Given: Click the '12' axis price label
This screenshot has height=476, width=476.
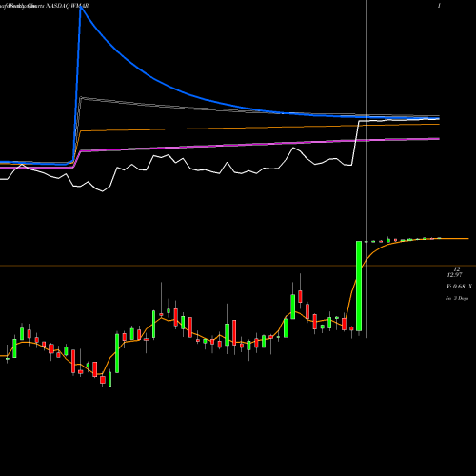Looking at the screenshot, I should pos(457,269).
